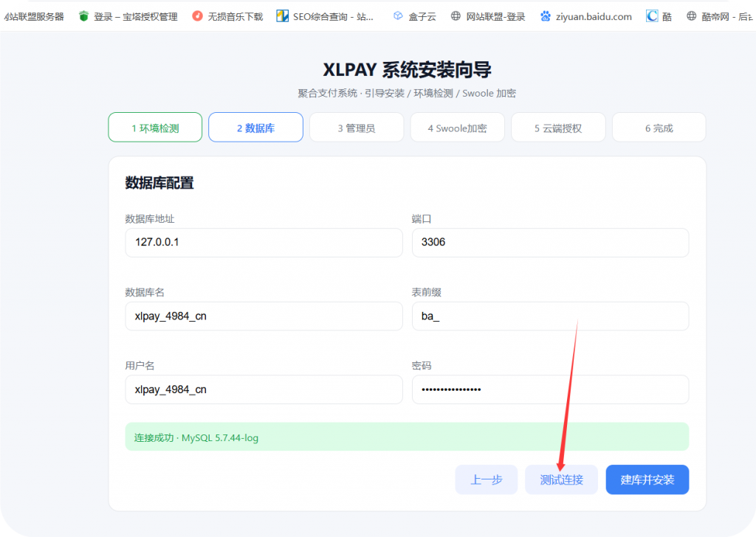This screenshot has height=537, width=756.
Task: Click the 宝塔授权管理 bookmark shield icon
Action: coord(84,16)
